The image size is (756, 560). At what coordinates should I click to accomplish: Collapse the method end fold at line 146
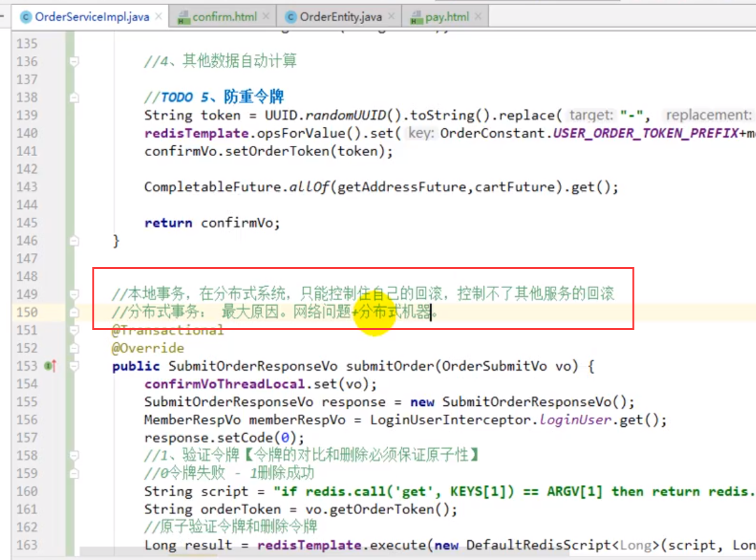pos(75,241)
